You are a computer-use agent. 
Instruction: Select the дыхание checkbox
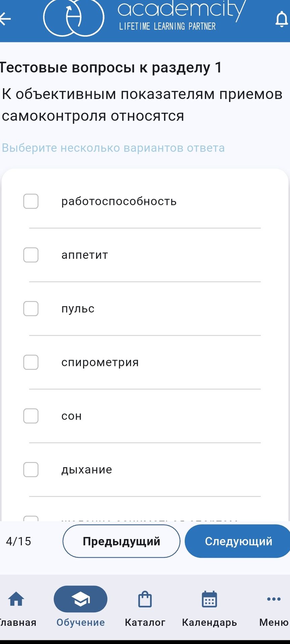[x=31, y=470]
